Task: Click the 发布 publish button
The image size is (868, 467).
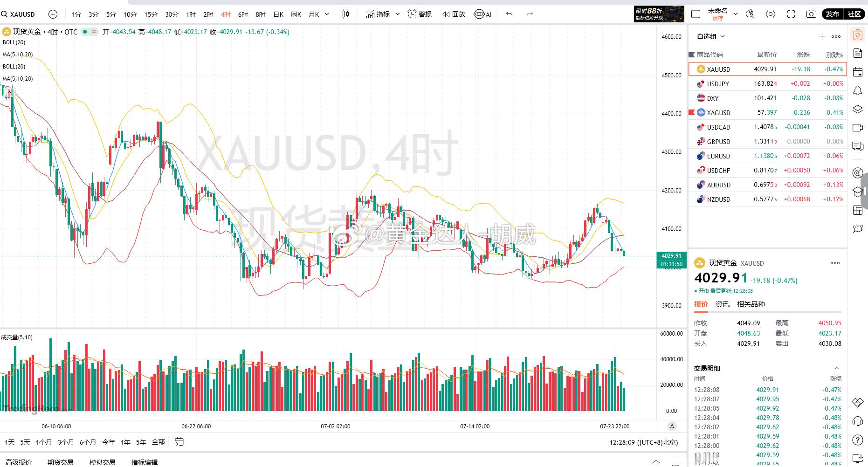Action: coord(833,14)
